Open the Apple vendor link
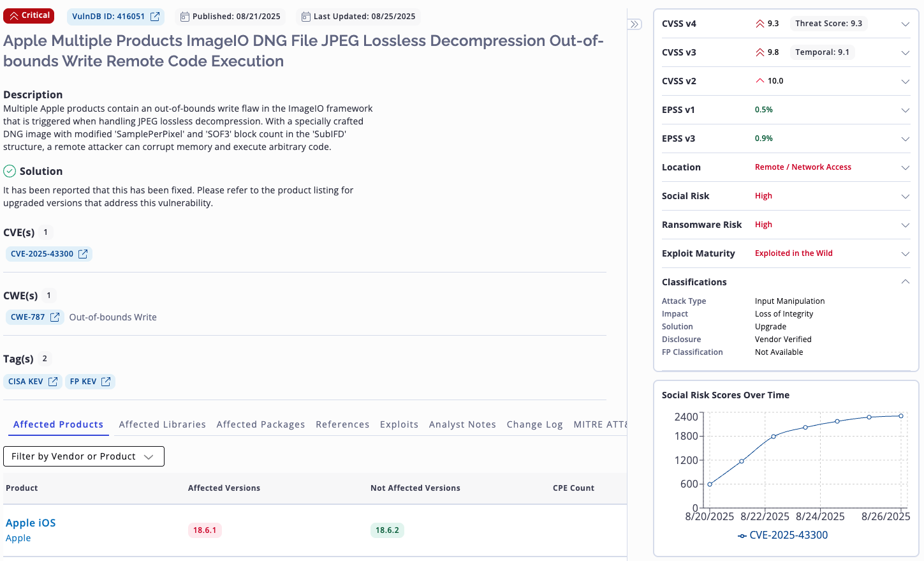924x561 pixels. [18, 538]
